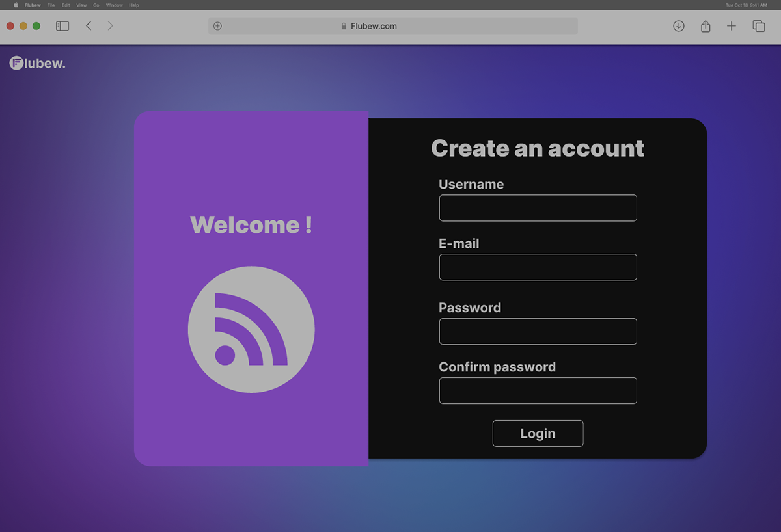Click the 'Welcome !' text

pyautogui.click(x=251, y=225)
